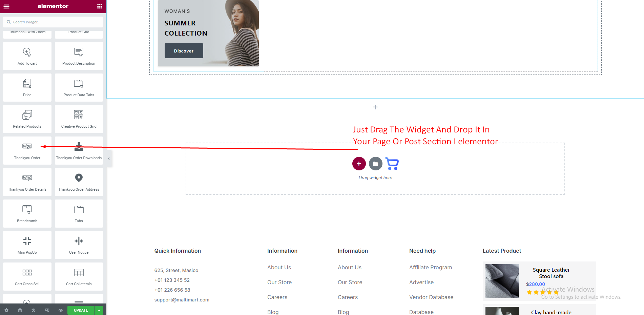Collapse the Elementor side panel
This screenshot has width=644, height=315.
(109, 159)
